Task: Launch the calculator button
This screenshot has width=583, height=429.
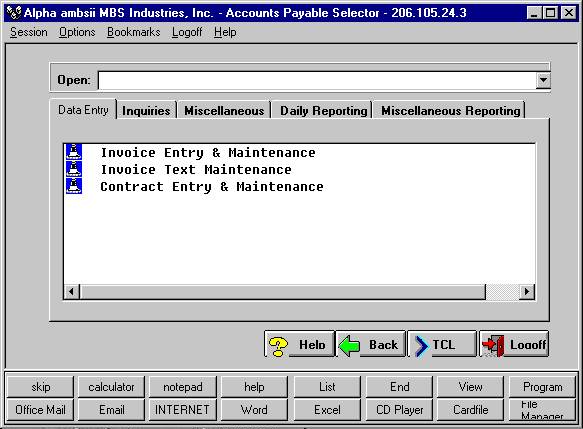Action: coord(111,387)
